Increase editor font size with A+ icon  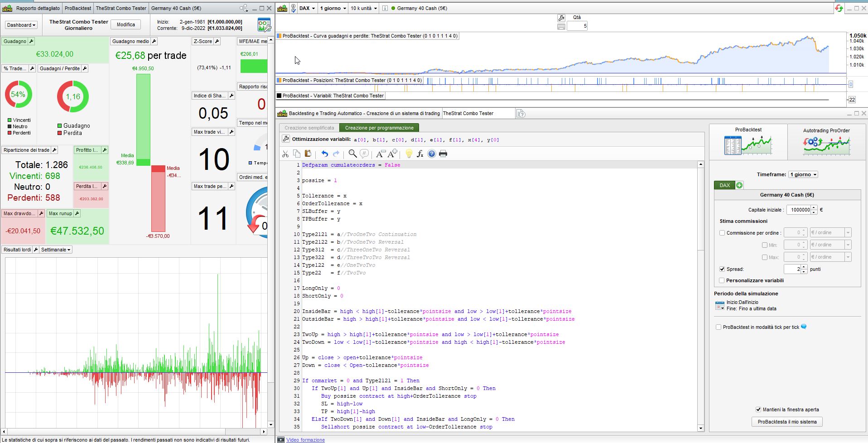pyautogui.click(x=392, y=154)
